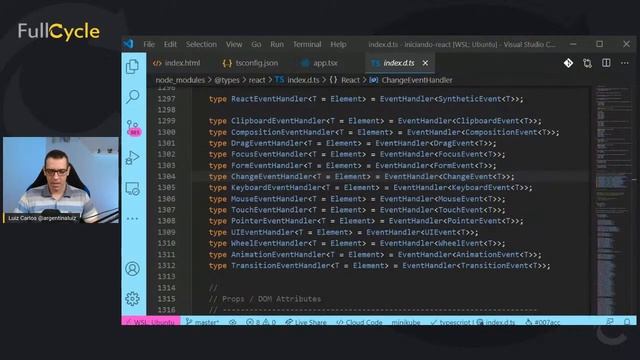Open the Search view in activity bar
Image resolution: width=640 pixels, height=360 pixels.
tap(133, 97)
